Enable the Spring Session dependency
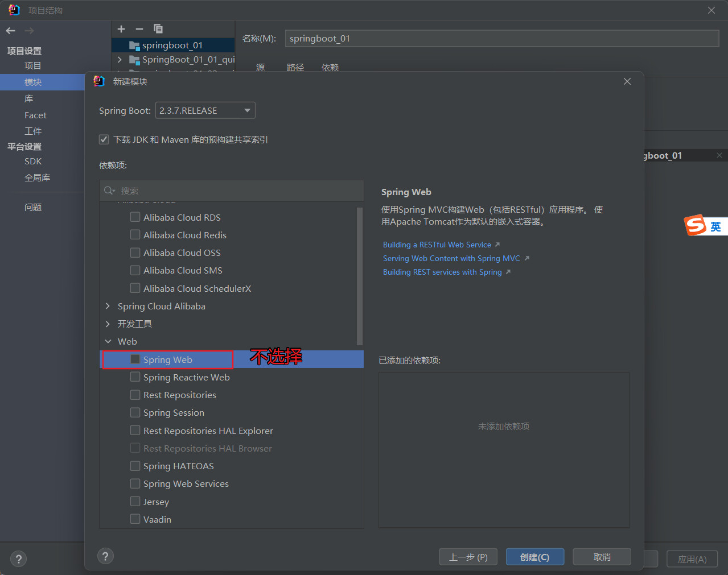This screenshot has width=728, height=575. (x=135, y=412)
